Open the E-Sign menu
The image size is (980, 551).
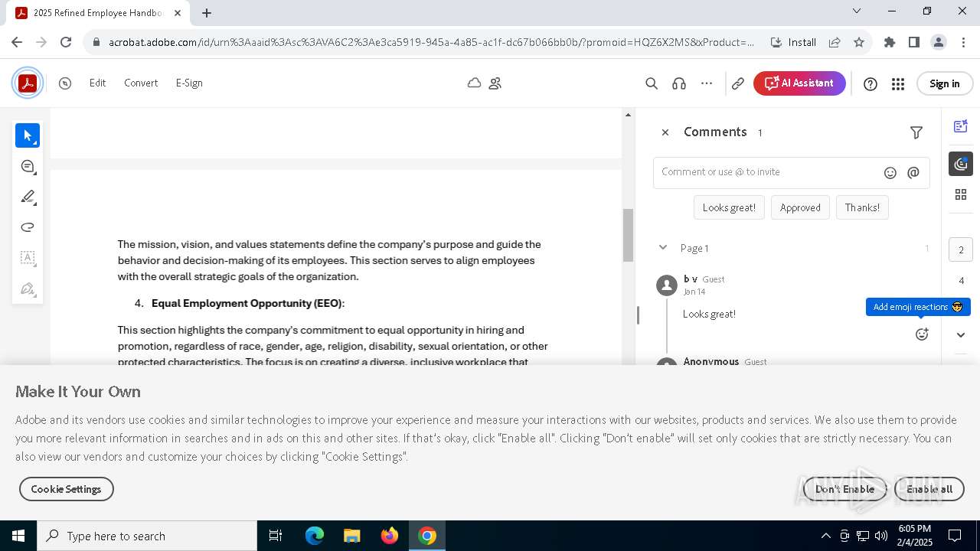pyautogui.click(x=189, y=83)
